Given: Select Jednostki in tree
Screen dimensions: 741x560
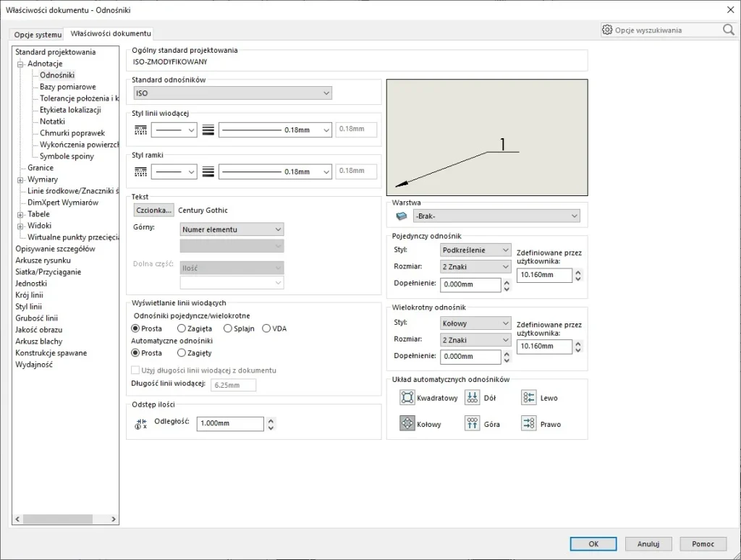Looking at the screenshot, I should click(x=30, y=284).
